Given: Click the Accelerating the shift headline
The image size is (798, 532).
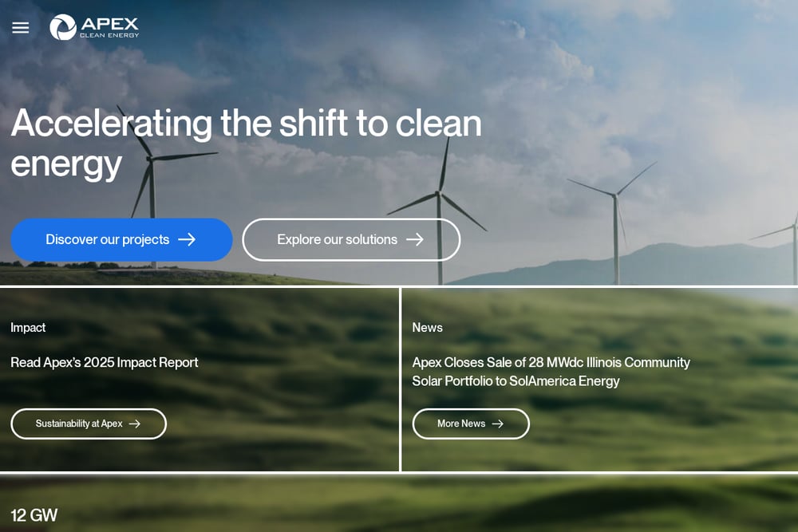Looking at the screenshot, I should click(x=247, y=144).
